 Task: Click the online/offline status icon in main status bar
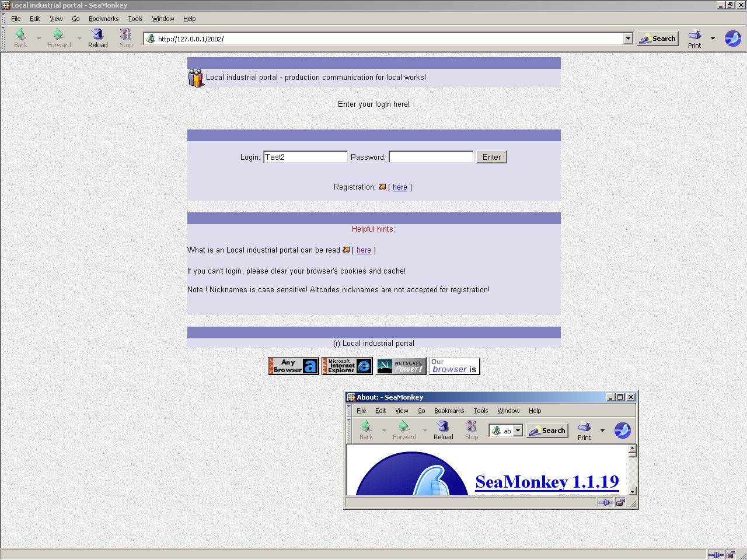pos(715,555)
